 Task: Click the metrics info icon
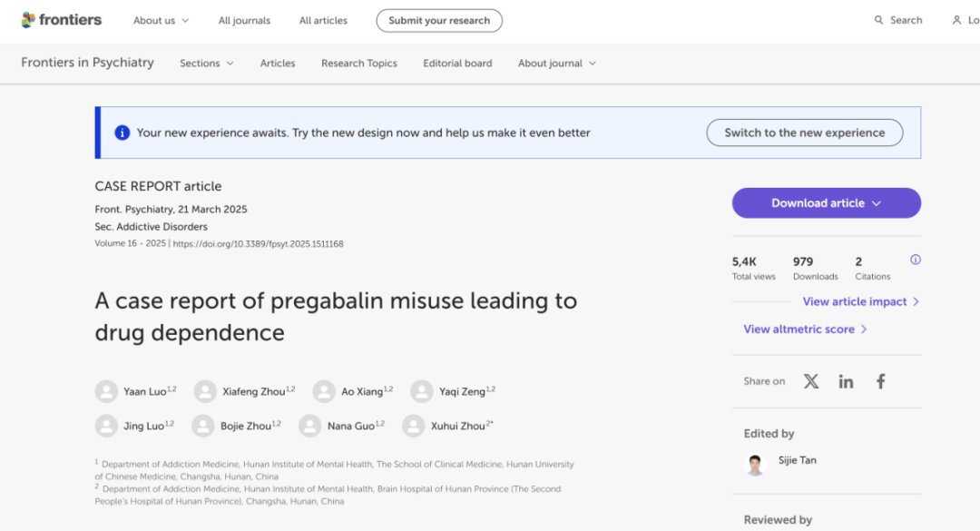coord(915,260)
